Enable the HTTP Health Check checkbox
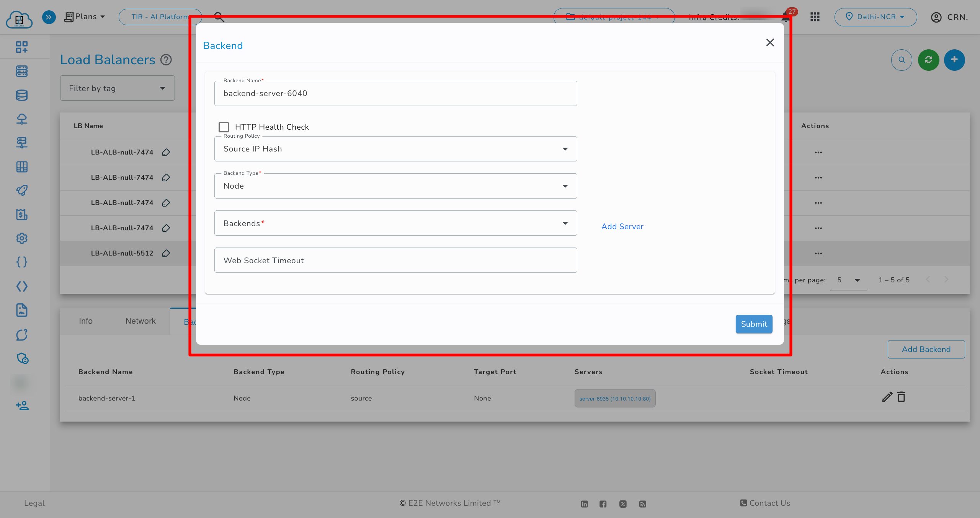The width and height of the screenshot is (980, 518). click(x=224, y=127)
